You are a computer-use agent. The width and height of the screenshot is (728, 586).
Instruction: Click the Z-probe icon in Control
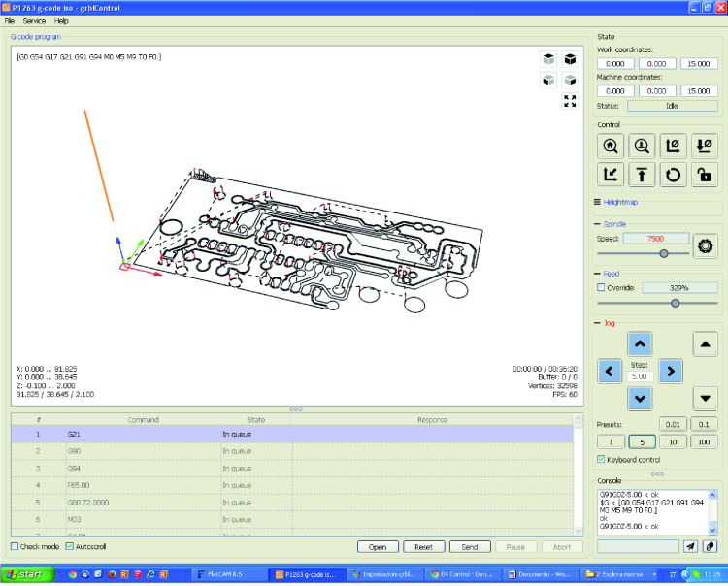pos(642,146)
